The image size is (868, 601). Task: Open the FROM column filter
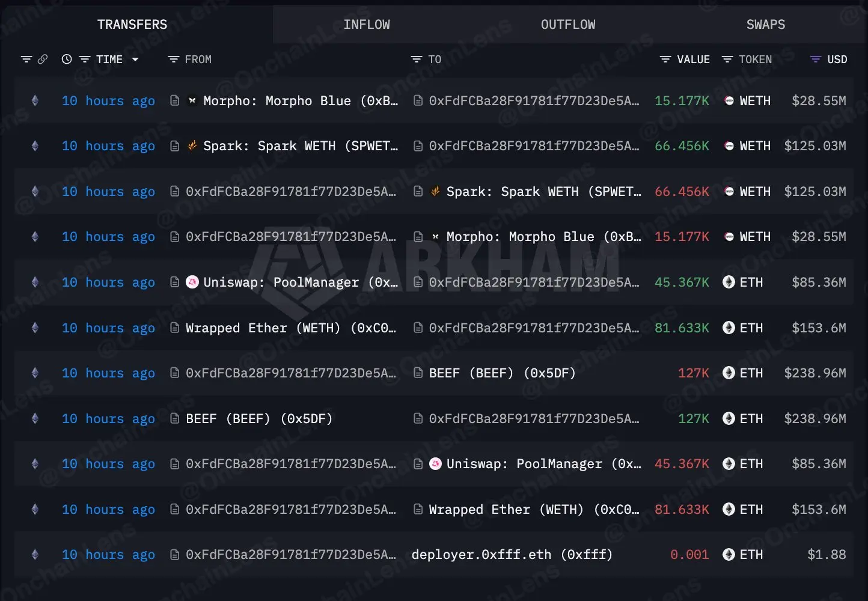(x=174, y=59)
